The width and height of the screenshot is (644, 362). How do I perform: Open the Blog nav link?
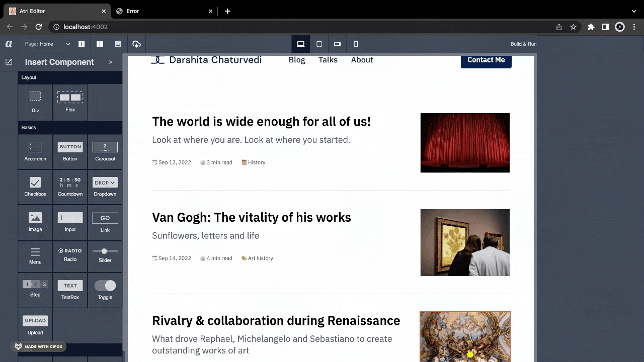(297, 60)
